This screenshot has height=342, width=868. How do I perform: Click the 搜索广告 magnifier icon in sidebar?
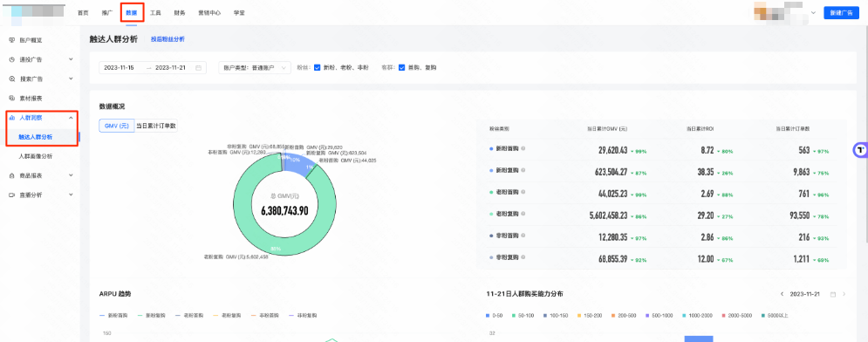[12, 79]
